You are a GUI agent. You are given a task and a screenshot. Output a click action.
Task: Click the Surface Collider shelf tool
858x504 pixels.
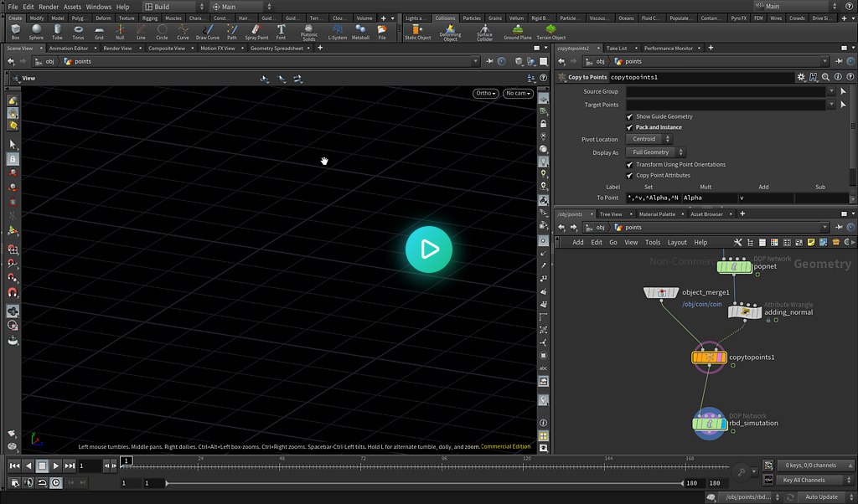tap(484, 33)
